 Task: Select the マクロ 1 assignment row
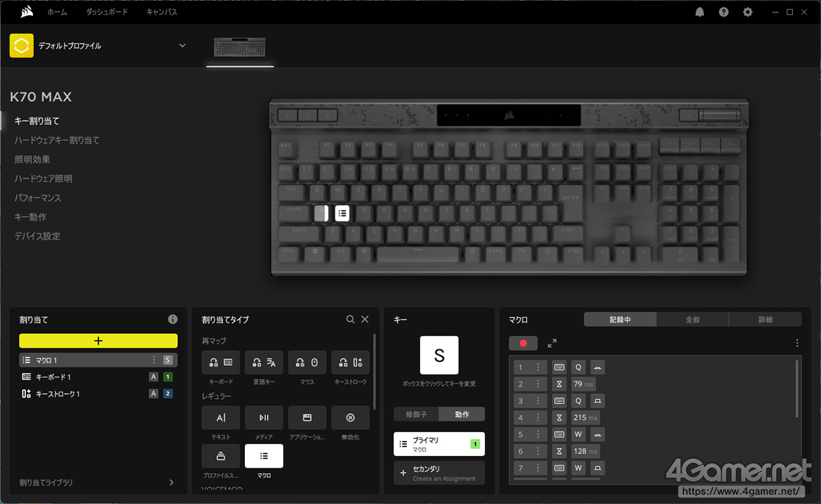click(99, 360)
